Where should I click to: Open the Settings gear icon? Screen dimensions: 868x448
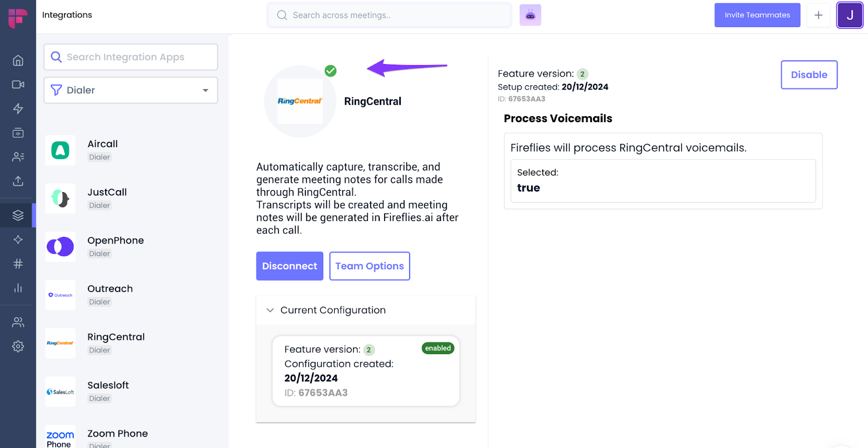pyautogui.click(x=18, y=346)
